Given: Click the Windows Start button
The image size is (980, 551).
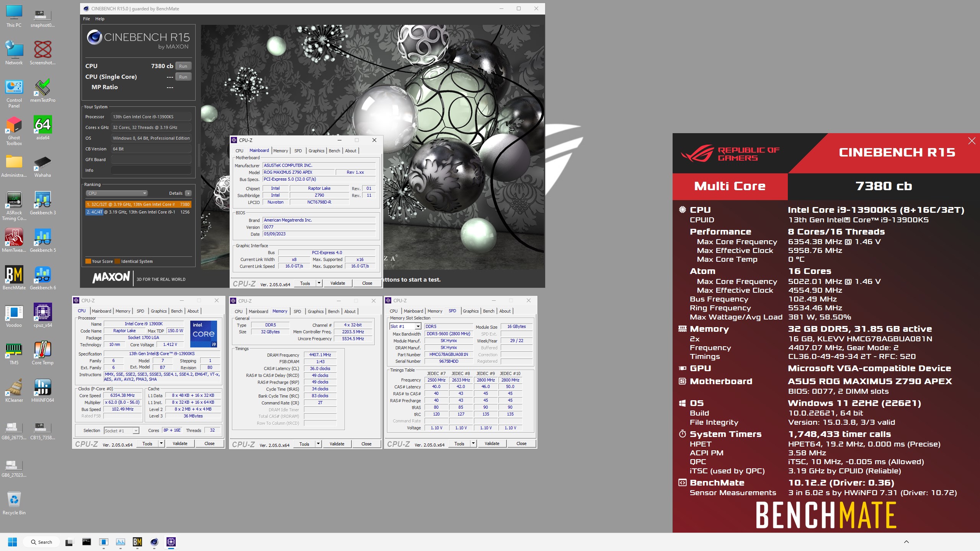Looking at the screenshot, I should pyautogui.click(x=13, y=542).
